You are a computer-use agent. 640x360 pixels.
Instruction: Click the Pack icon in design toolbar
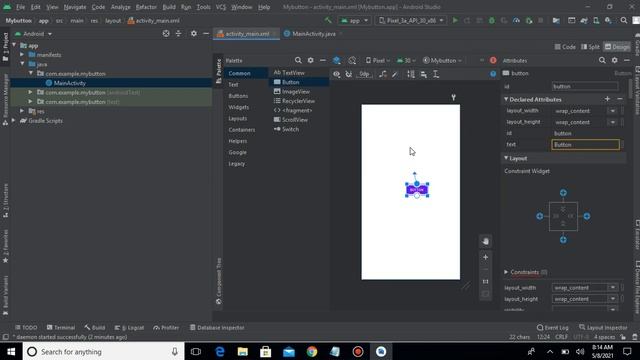point(411,74)
